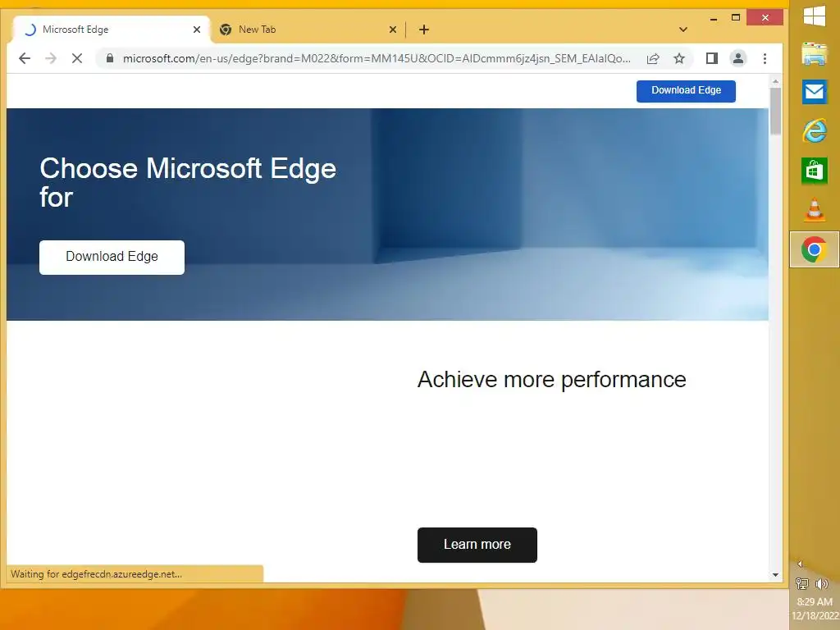Open the Chrome side panel
840x630 pixels.
click(x=712, y=58)
